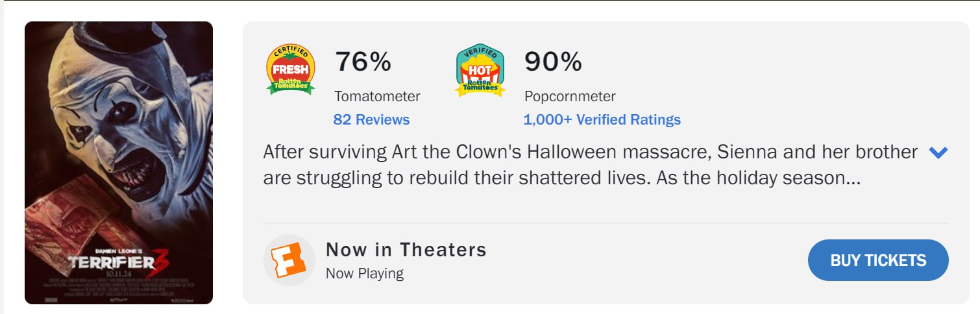Image resolution: width=980 pixels, height=314 pixels.
Task: Select the Popcornmeter label
Action: click(x=570, y=97)
